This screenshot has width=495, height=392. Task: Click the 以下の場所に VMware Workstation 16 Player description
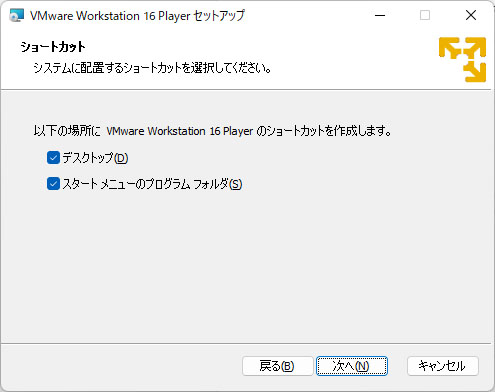pyautogui.click(x=212, y=131)
